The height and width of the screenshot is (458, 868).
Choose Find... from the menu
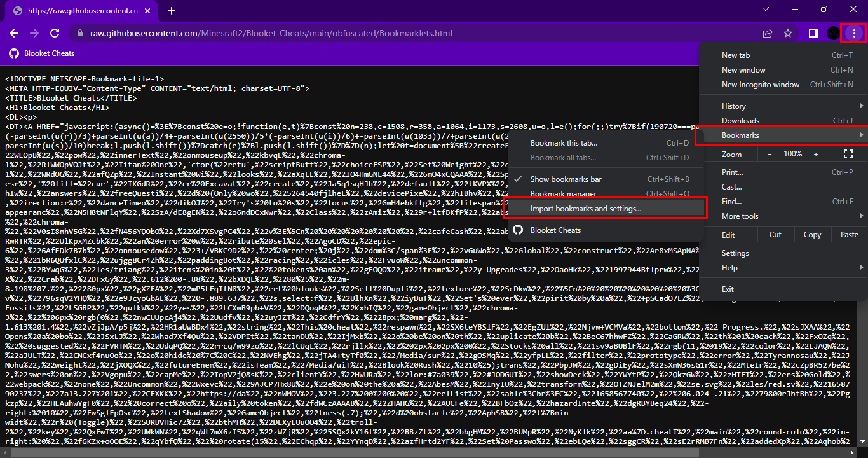point(783,202)
